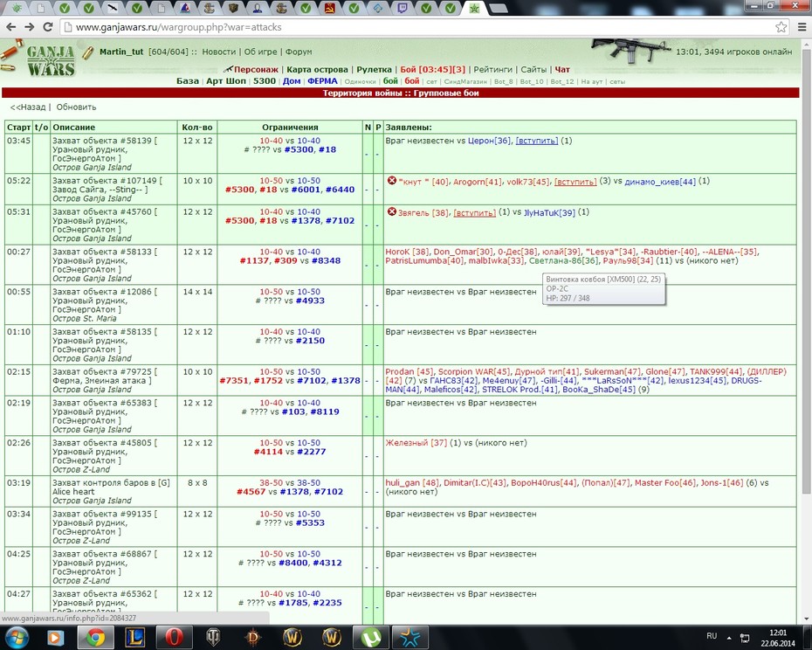Go back with the <<Назад link
This screenshot has width=812, height=650.
pyautogui.click(x=28, y=107)
